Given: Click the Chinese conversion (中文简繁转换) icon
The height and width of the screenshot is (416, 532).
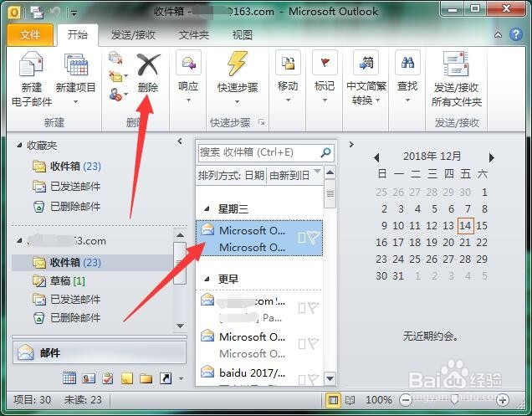Looking at the screenshot, I should 366,63.
